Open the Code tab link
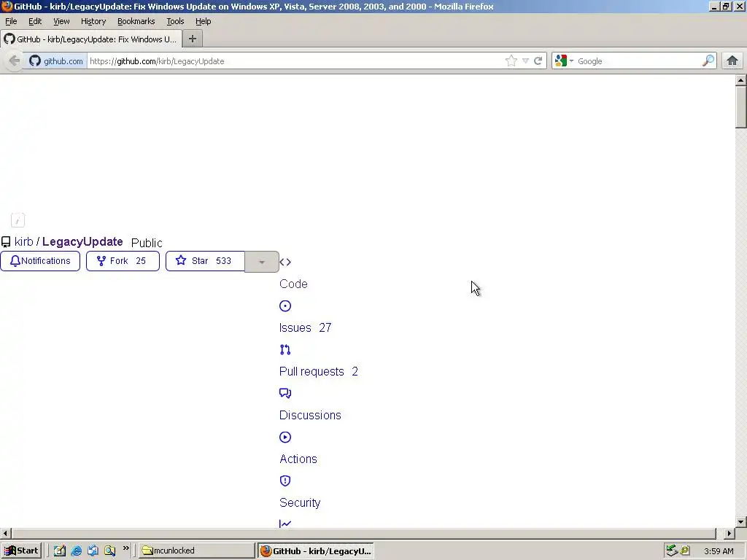Screen dimensions: 747x560 click(293, 284)
